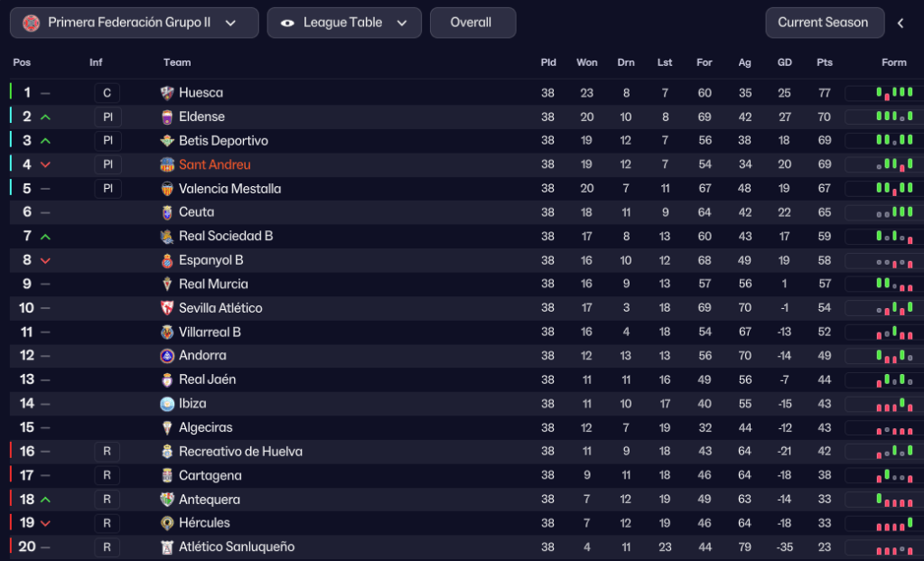Click the Eldense club badge
Viewport: 924px width, 561px height.
167,117
